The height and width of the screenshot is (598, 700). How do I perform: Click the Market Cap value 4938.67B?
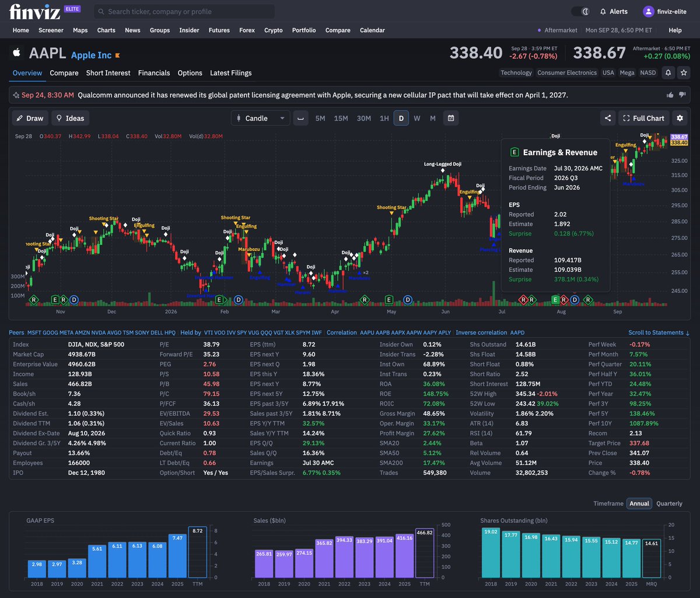[83, 354]
